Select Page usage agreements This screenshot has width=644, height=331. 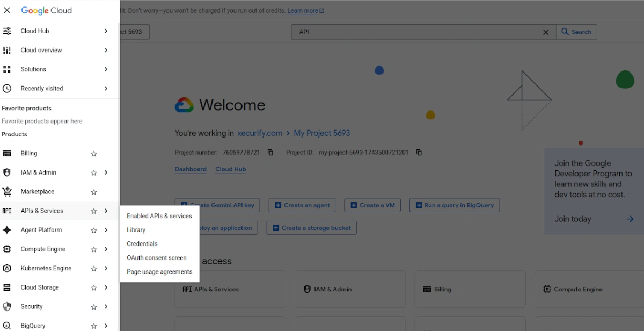[x=159, y=272]
